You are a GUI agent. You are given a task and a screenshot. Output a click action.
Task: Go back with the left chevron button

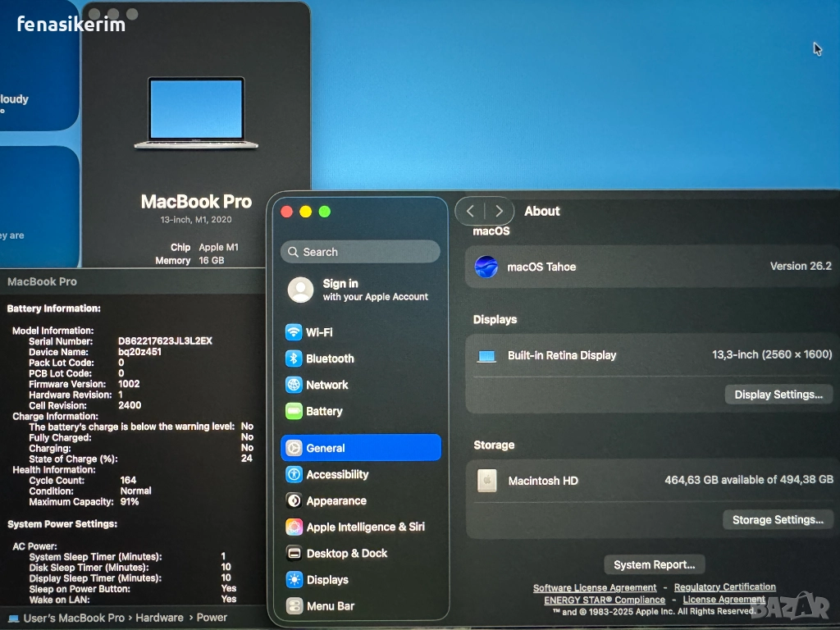(x=470, y=211)
